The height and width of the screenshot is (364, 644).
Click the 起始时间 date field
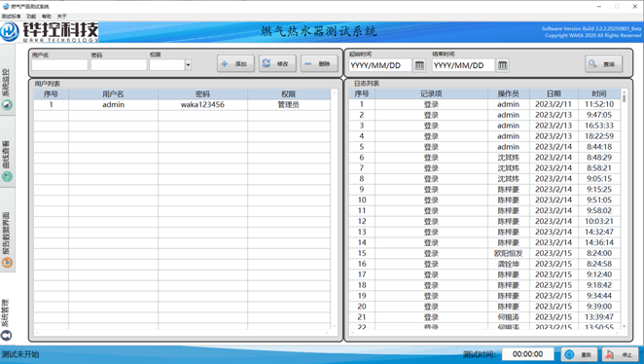point(380,65)
